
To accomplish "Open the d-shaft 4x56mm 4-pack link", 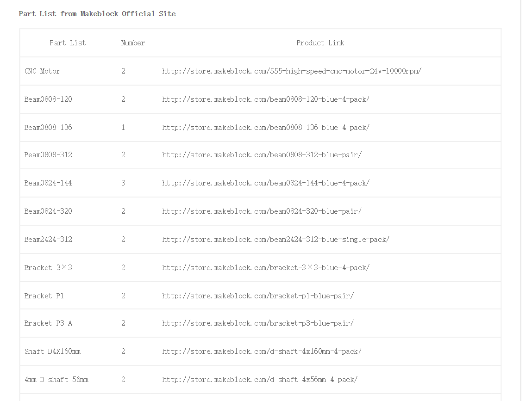I will (x=259, y=380).
